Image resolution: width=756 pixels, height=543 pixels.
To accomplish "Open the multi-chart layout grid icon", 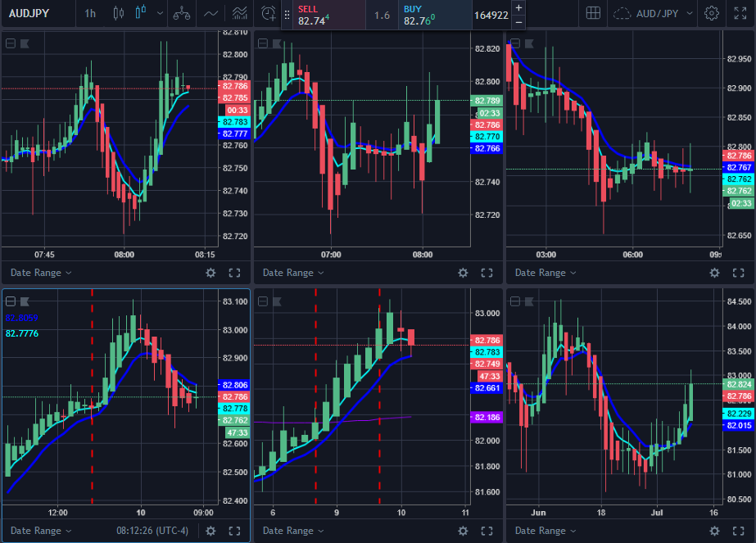I will tap(593, 13).
